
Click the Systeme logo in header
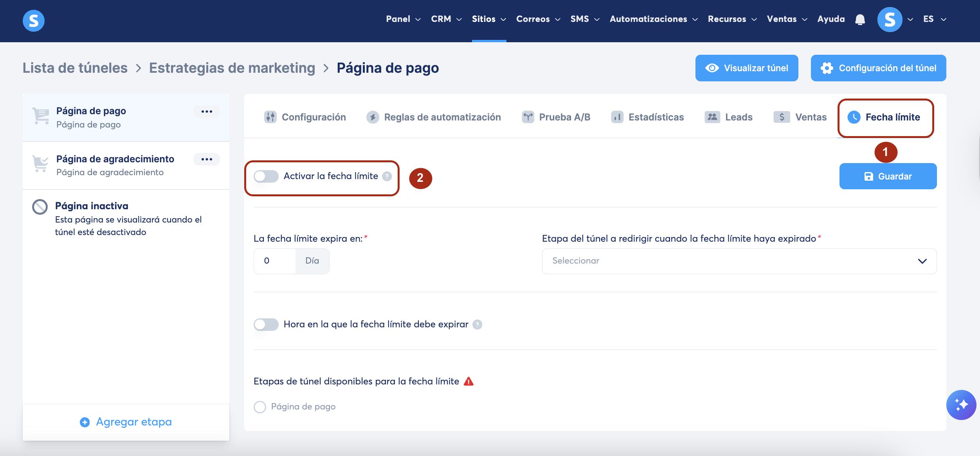[x=34, y=20]
